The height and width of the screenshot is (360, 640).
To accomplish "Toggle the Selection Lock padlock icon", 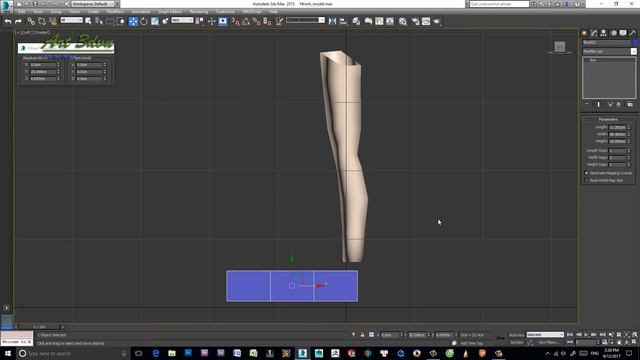I will pos(362,335).
